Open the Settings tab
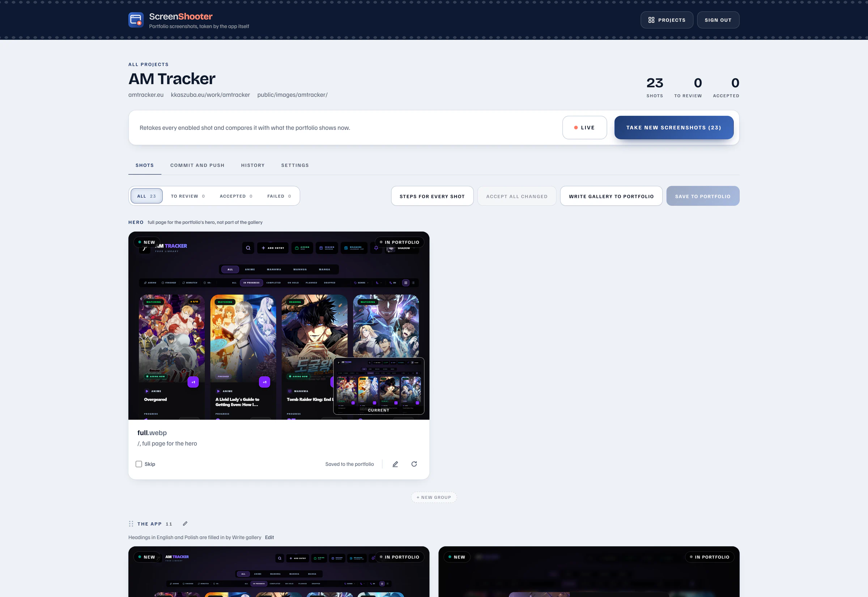 coord(295,165)
